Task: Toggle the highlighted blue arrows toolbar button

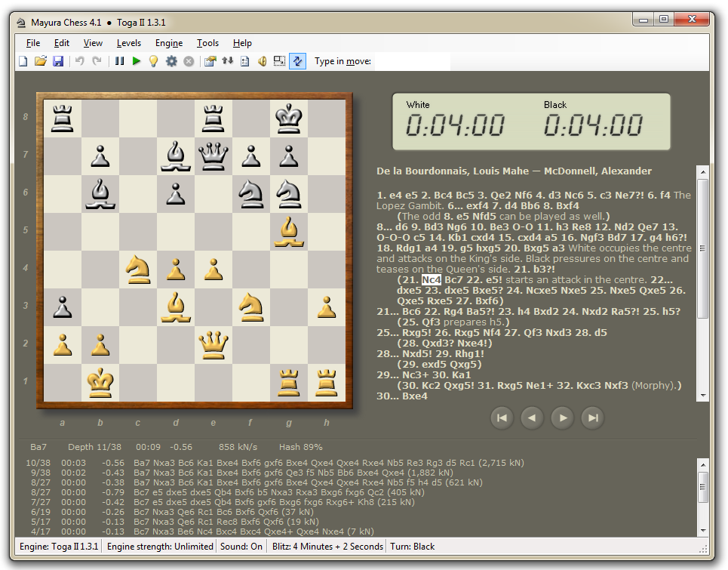Action: [297, 61]
